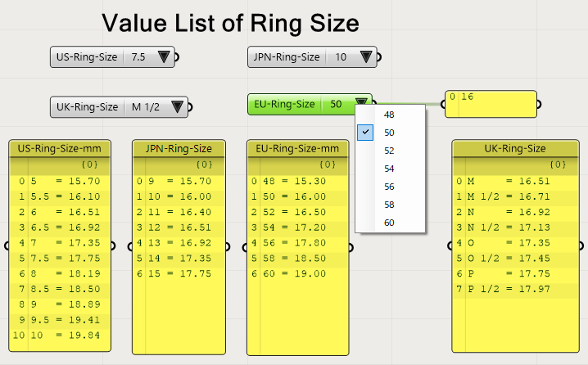This screenshot has width=588, height=365.
Task: Click the EU-Ring-Size green component label
Action: [x=283, y=104]
